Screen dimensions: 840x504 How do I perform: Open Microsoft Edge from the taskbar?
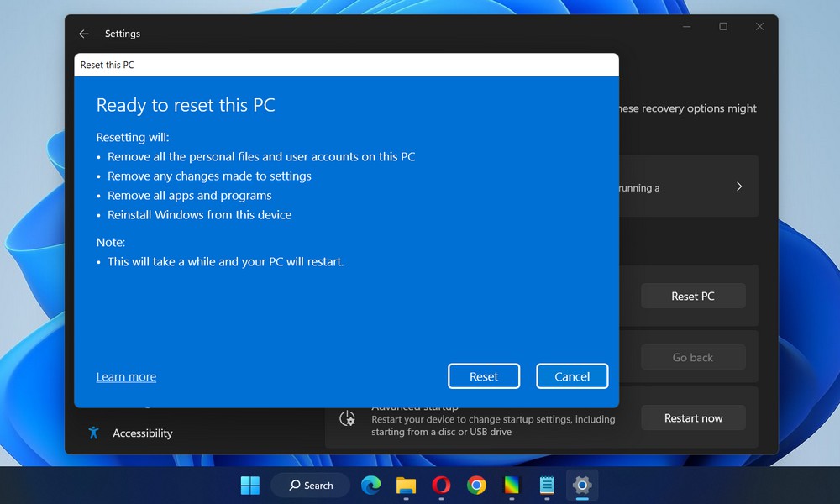coord(370,485)
